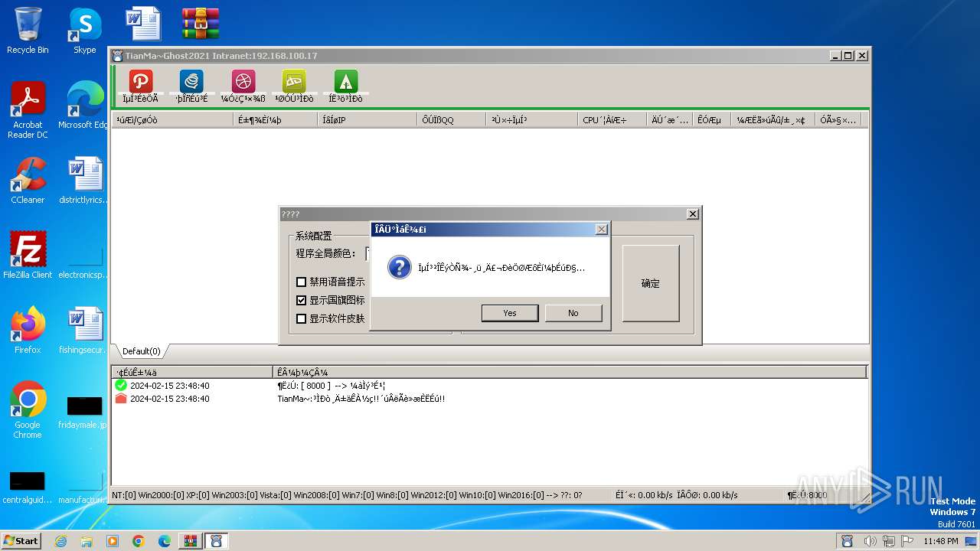Select the Skype desktop shortcut

coord(85,31)
